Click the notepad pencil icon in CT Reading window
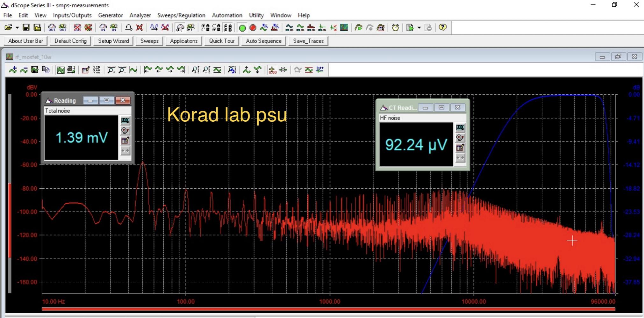The width and height of the screenshot is (644, 318). (460, 148)
